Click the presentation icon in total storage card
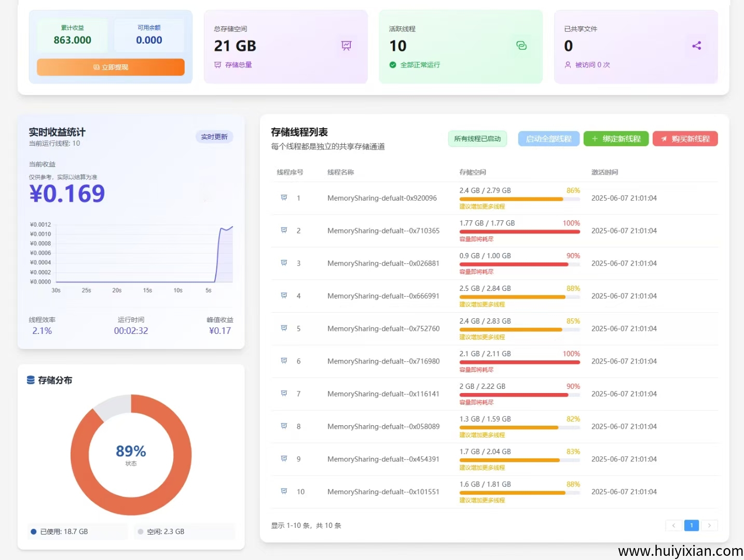Image resolution: width=744 pixels, height=560 pixels. tap(346, 46)
